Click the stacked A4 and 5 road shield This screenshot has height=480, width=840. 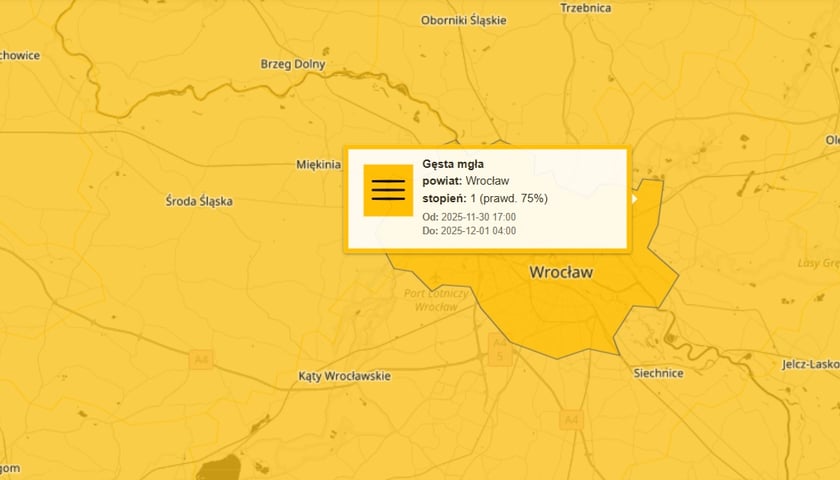[x=498, y=348]
